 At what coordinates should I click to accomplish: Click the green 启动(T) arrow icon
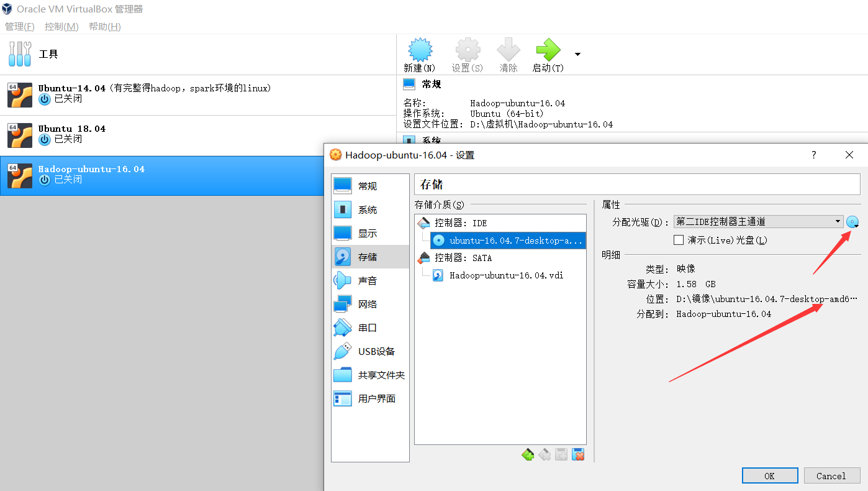(548, 50)
